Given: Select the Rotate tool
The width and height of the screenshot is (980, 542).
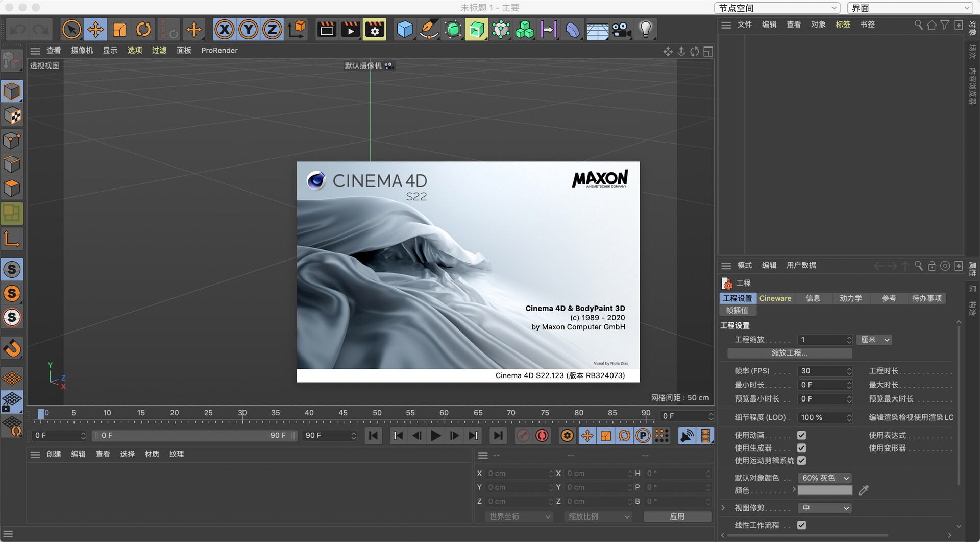Looking at the screenshot, I should [x=143, y=29].
